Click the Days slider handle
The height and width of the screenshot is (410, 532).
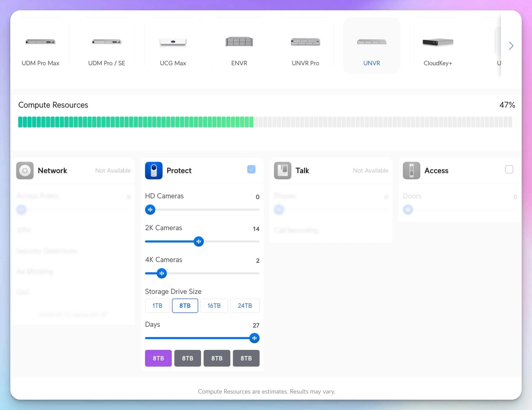coord(254,338)
